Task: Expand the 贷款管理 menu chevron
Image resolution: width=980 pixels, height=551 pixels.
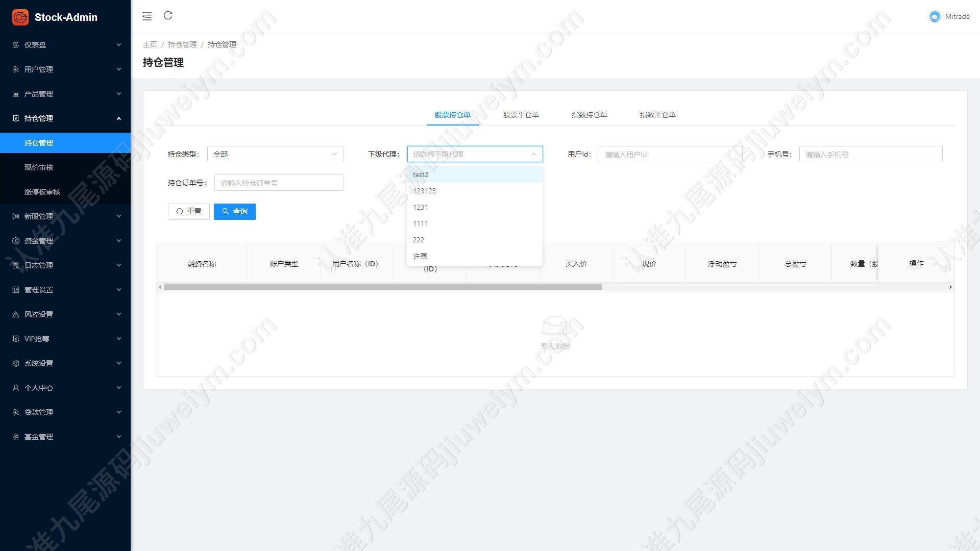Action: [119, 412]
